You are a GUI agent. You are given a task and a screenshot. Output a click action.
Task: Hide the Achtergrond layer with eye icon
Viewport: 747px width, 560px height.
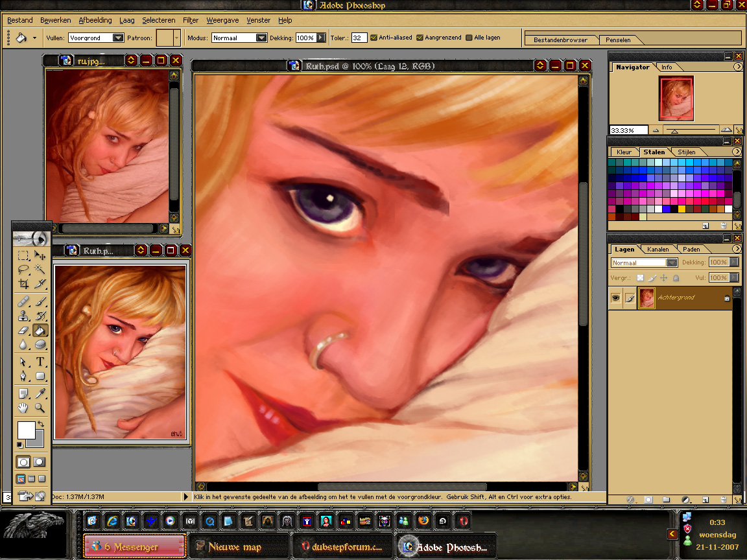point(615,298)
